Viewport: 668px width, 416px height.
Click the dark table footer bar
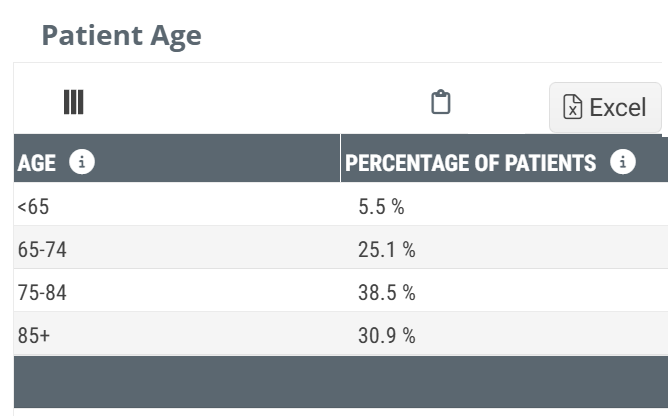coord(340,381)
